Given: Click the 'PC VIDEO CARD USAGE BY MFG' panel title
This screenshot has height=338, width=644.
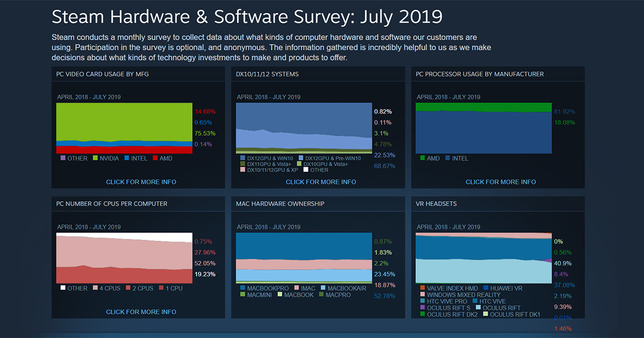Looking at the screenshot, I should (x=103, y=74).
